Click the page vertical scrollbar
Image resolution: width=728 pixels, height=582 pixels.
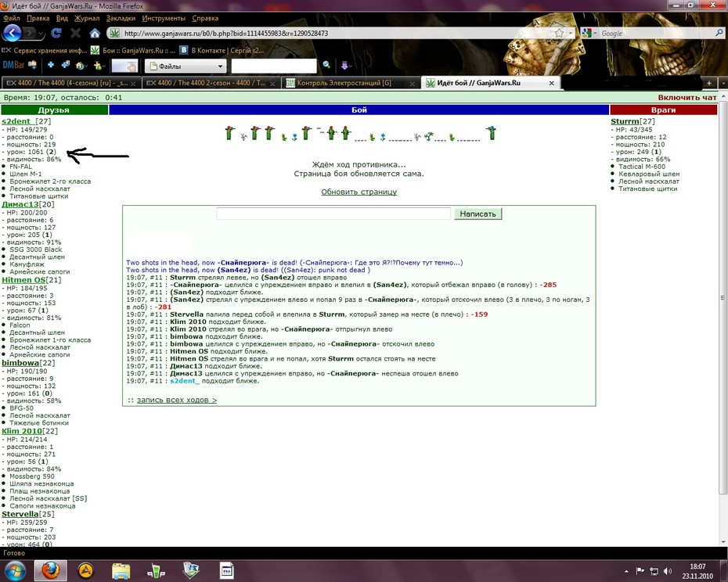pos(723,297)
